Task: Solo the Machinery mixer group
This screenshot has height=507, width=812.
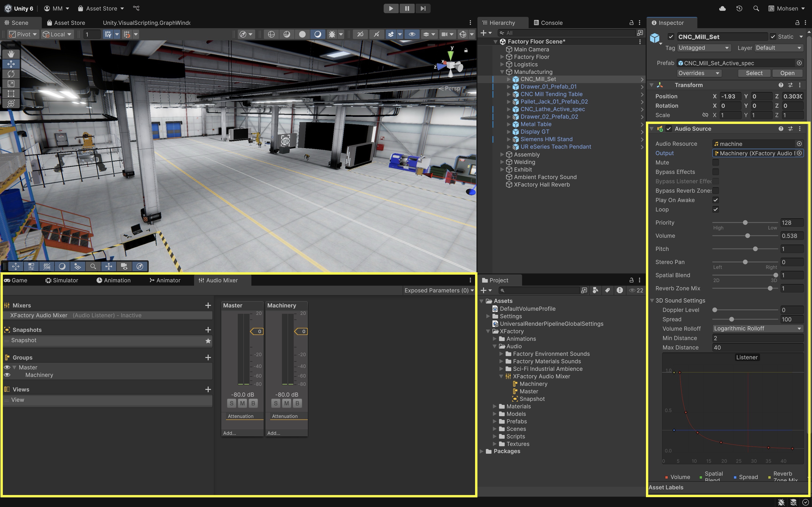Action: 275,403
